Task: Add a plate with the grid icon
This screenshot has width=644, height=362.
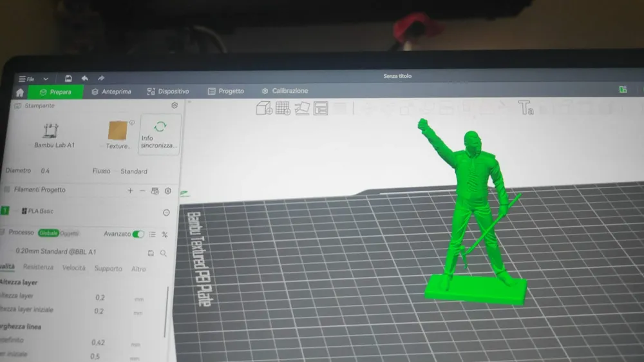Action: 283,108
